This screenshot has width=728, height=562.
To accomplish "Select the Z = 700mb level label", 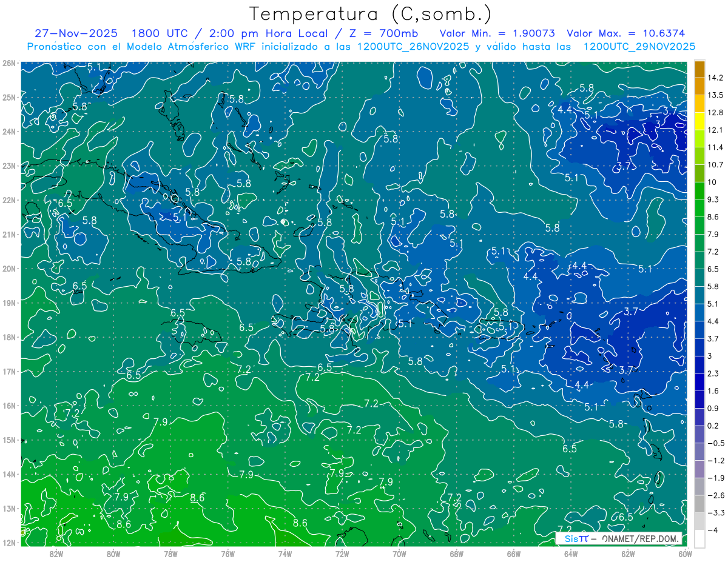I will tap(381, 33).
